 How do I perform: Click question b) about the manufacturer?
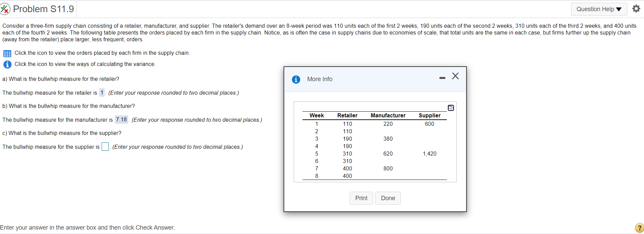[x=68, y=106]
